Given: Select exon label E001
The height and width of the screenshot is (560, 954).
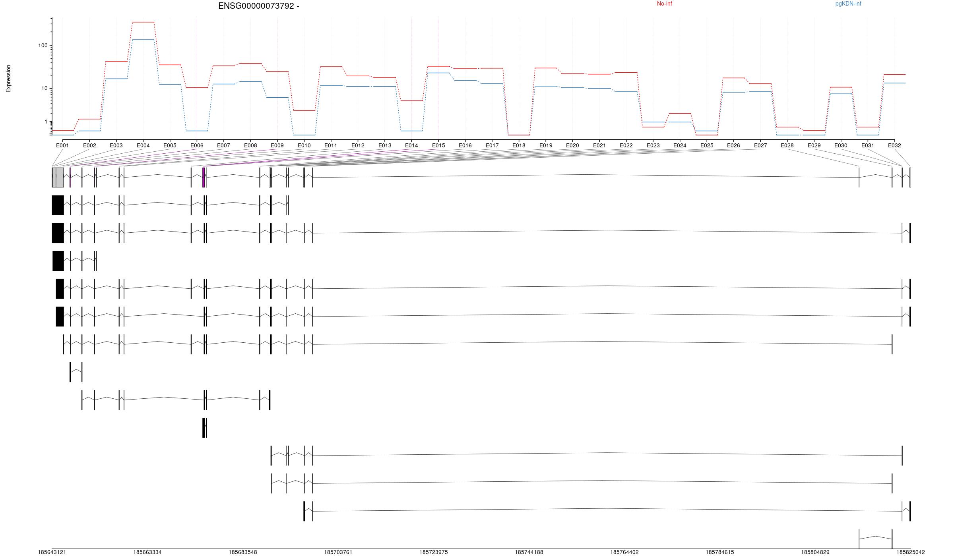Looking at the screenshot, I should coord(62,145).
